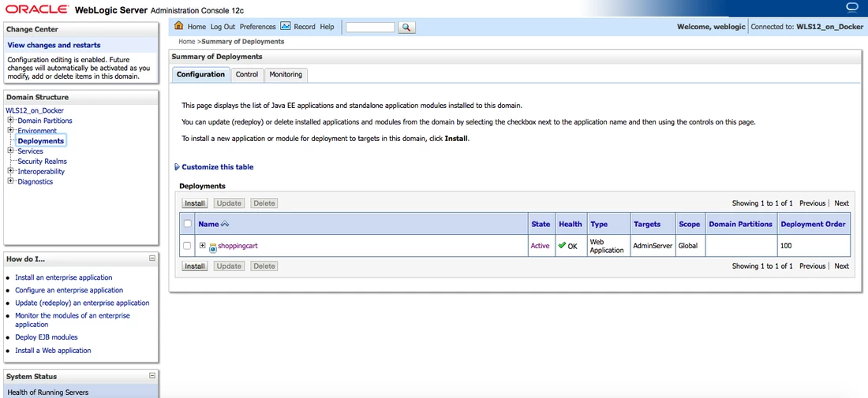868x398 pixels.
Task: Open Deploy EJB modules help link
Action: coord(47,337)
